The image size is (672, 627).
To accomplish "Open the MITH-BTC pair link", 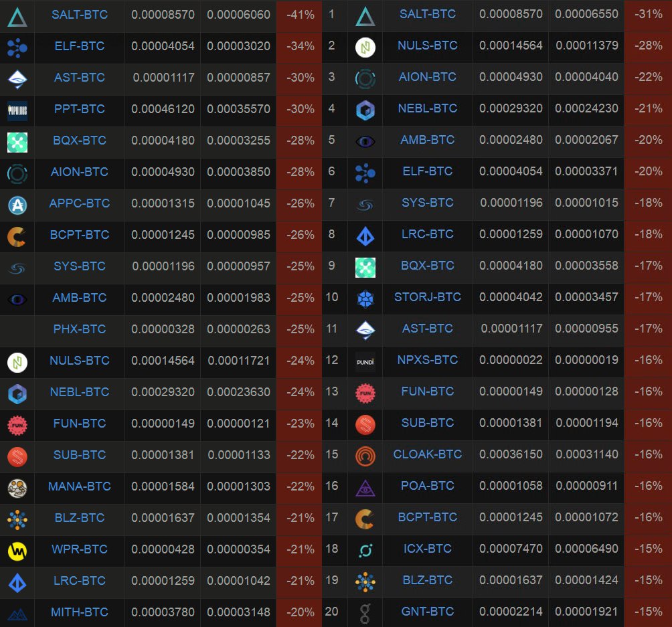I will [x=80, y=612].
